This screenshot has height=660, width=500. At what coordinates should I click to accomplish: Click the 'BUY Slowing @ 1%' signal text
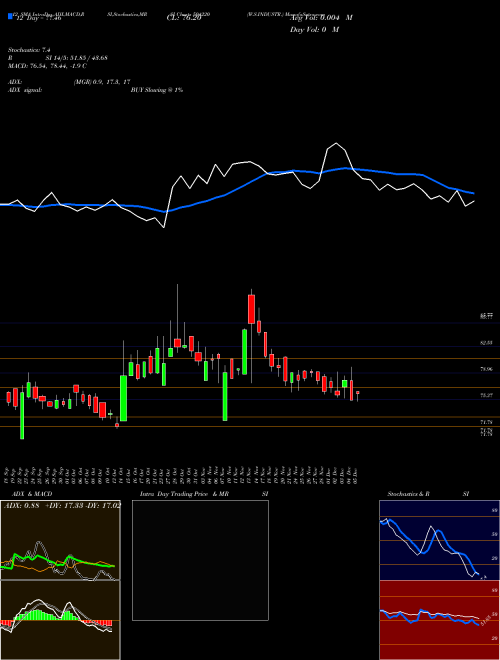click(x=157, y=90)
